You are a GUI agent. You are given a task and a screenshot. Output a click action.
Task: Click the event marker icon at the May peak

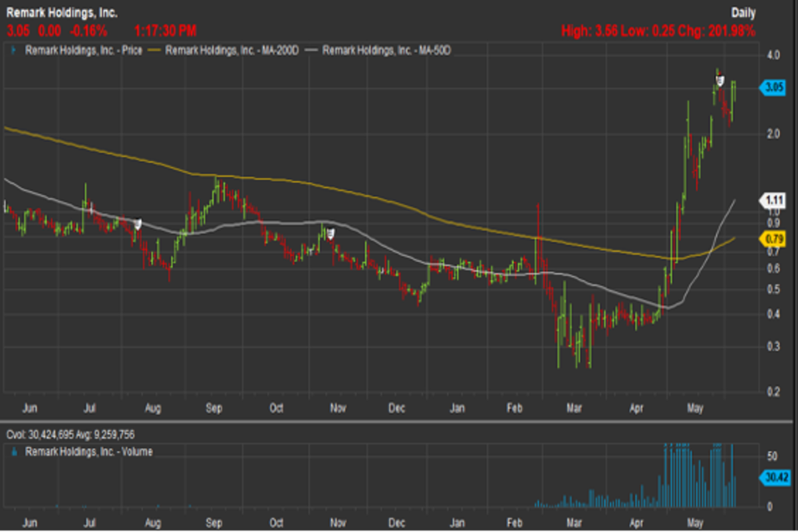719,80
